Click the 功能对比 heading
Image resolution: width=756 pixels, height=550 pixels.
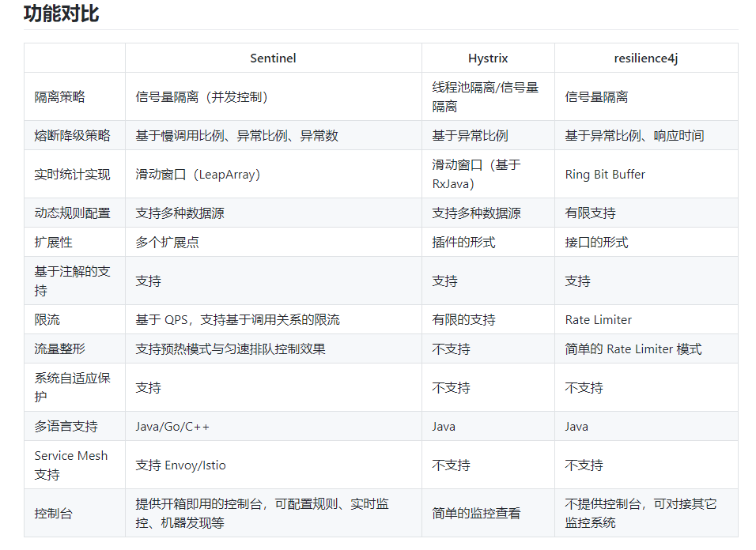[61, 14]
